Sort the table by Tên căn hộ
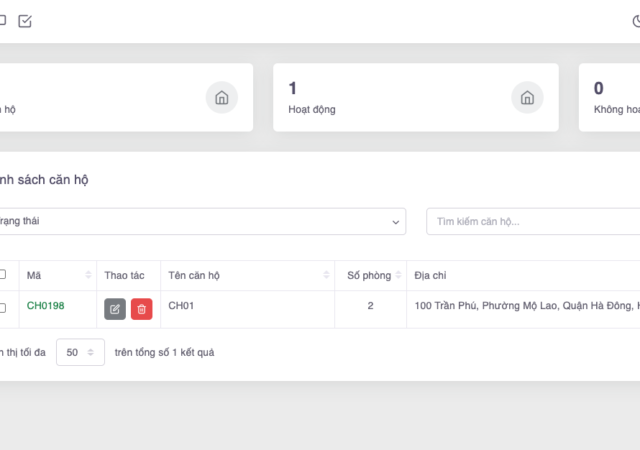640x450 pixels. pos(326,275)
